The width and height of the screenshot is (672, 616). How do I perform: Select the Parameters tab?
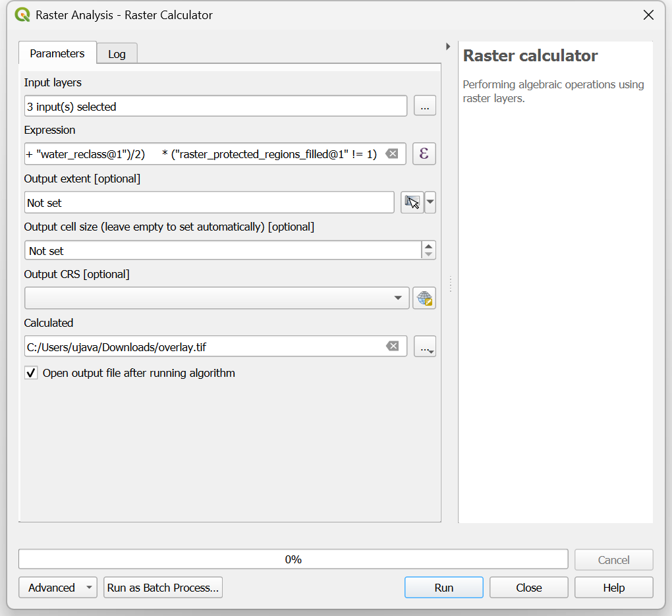[57, 53]
